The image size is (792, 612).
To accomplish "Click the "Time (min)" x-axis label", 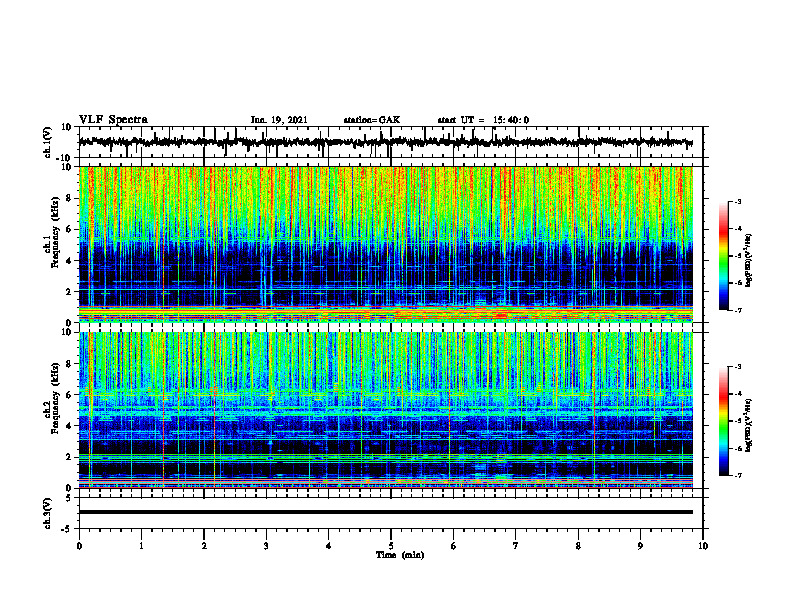I will coord(400,555).
